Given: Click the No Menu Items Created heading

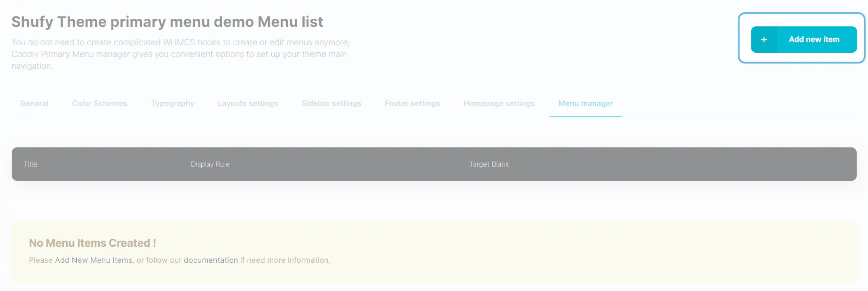Looking at the screenshot, I should tap(92, 243).
